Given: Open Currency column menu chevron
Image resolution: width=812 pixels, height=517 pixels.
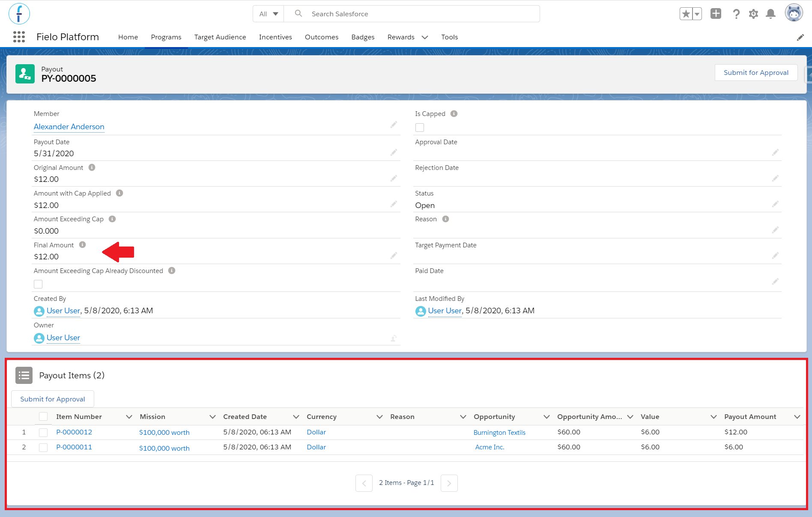Looking at the screenshot, I should click(x=379, y=417).
